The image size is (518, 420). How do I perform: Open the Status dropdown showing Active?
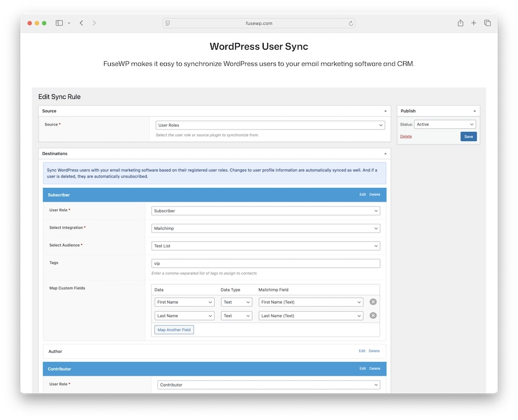tap(444, 124)
